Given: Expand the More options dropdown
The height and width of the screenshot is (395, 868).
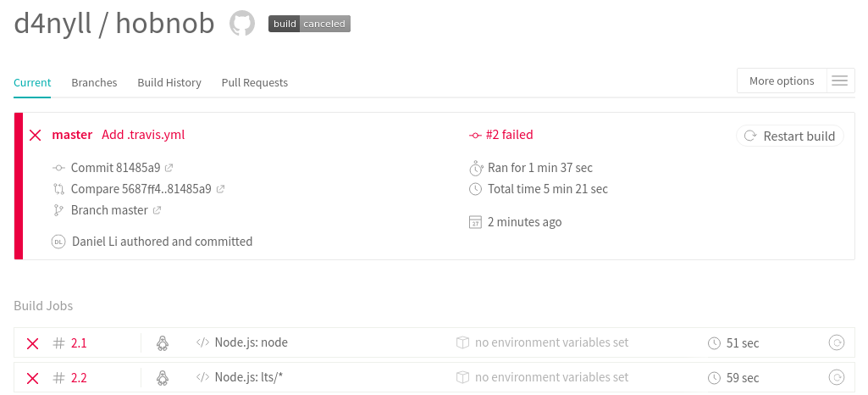Looking at the screenshot, I should 782,81.
